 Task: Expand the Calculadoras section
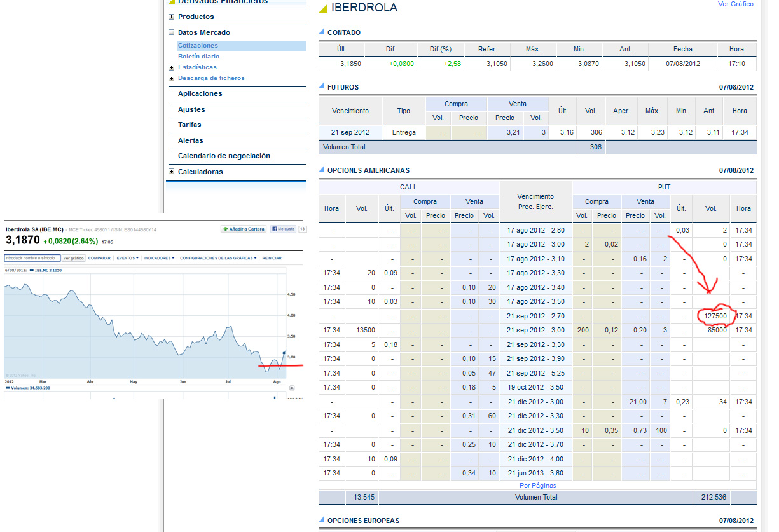tap(172, 172)
